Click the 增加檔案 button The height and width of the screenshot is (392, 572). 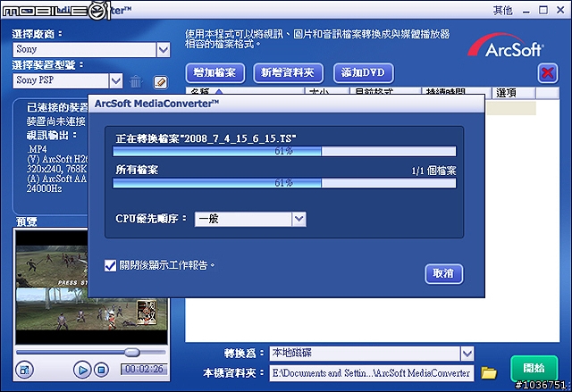coord(214,73)
